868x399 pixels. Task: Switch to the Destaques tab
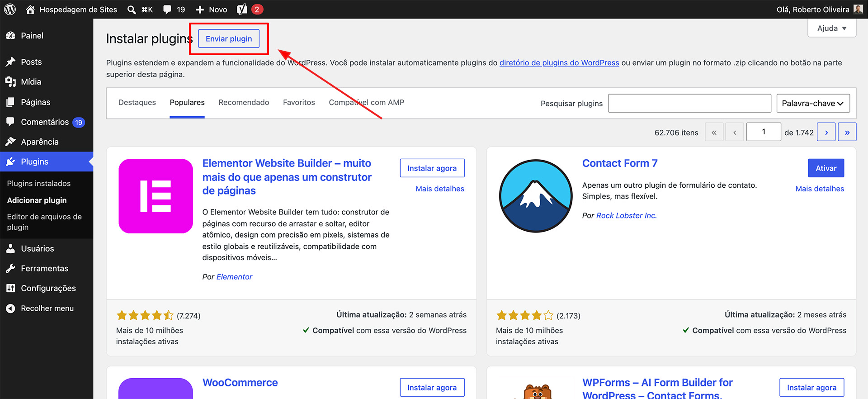coord(137,103)
